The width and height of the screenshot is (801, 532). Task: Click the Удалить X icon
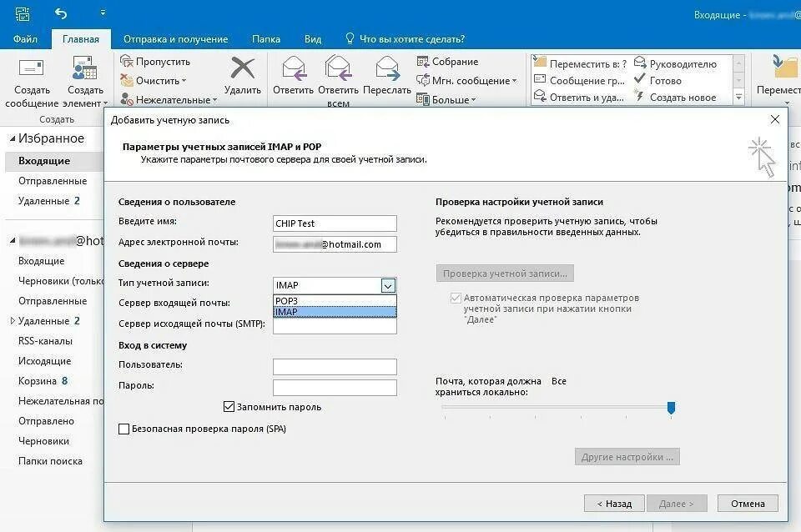point(243,68)
